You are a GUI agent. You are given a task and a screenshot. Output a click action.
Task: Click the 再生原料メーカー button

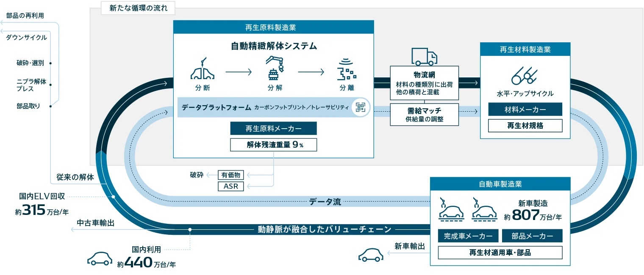[273, 128]
